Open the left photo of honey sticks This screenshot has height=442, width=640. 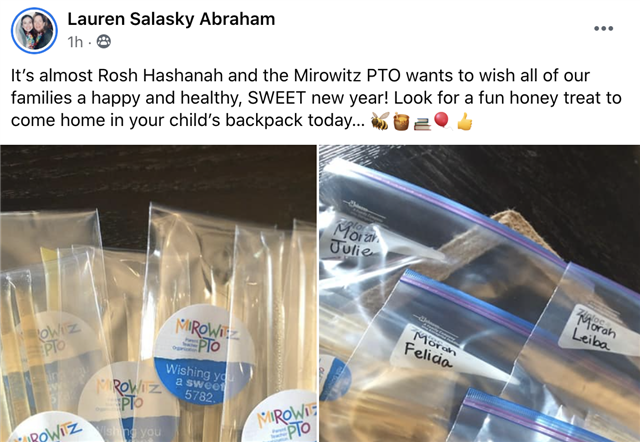tap(158, 293)
